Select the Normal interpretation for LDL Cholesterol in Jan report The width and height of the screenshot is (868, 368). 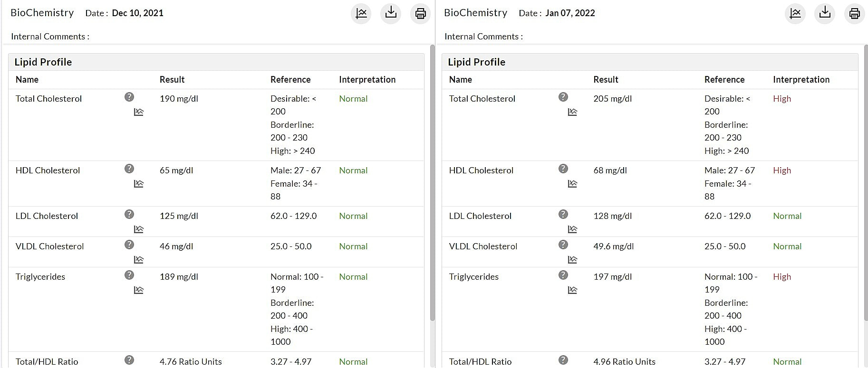click(787, 216)
